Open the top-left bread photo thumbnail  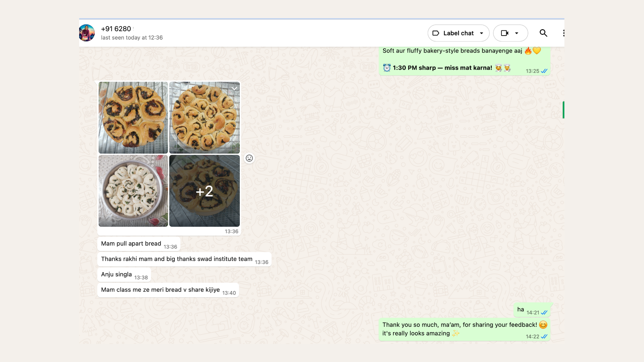point(133,118)
